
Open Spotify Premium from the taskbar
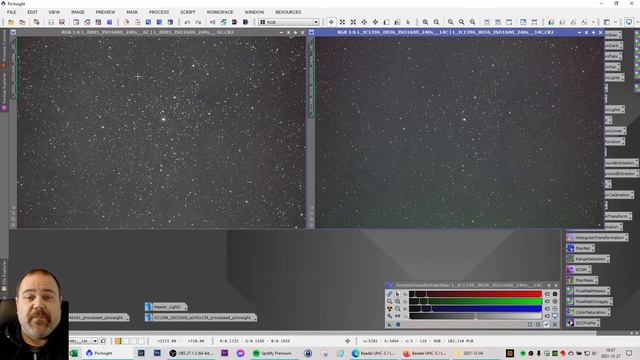coord(272,353)
